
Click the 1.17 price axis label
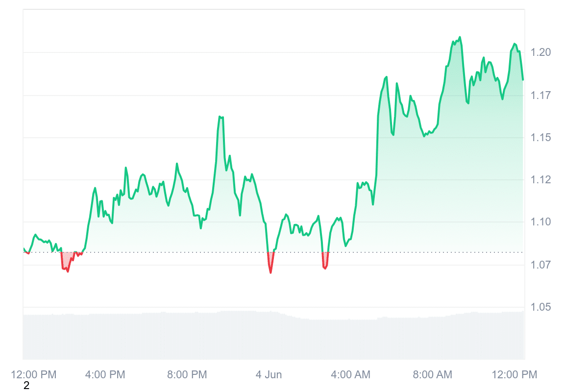tap(541, 95)
